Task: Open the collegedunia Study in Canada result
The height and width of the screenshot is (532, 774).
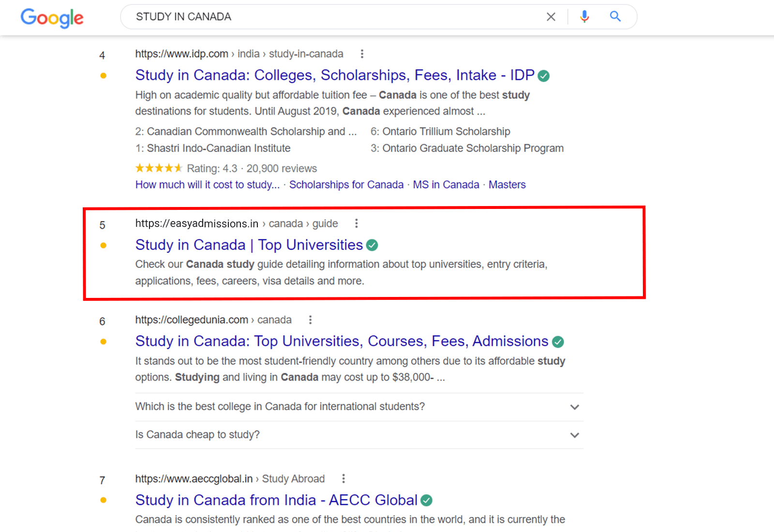Action: [342, 341]
